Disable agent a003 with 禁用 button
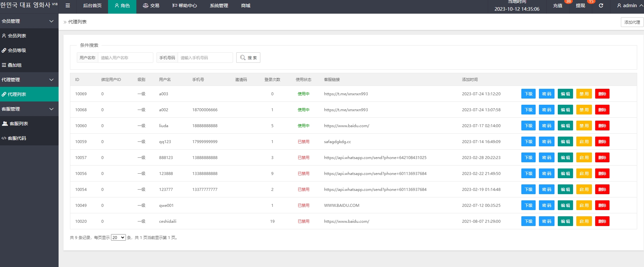 tap(584, 94)
